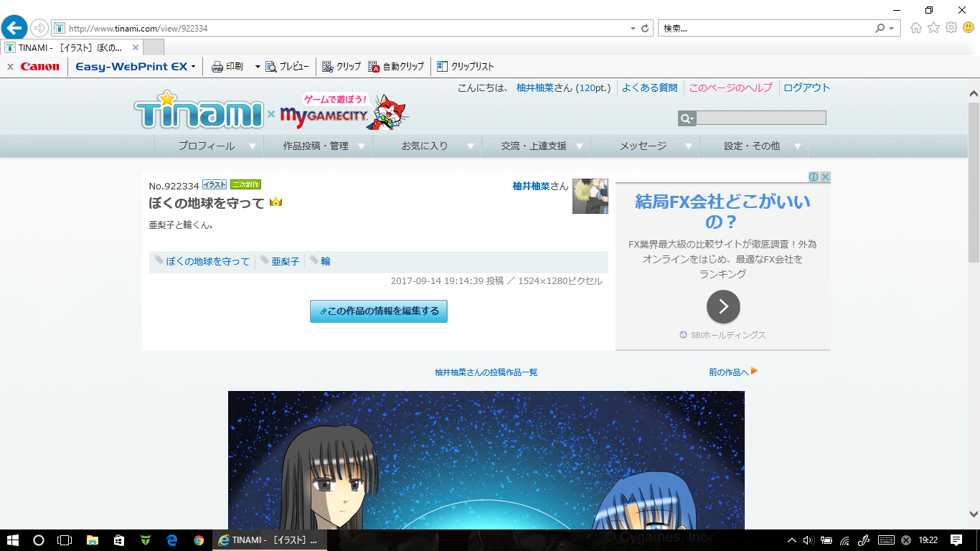The height and width of the screenshot is (551, 980).
Task: Enable 自動クリップ auto clip
Action: (x=396, y=67)
